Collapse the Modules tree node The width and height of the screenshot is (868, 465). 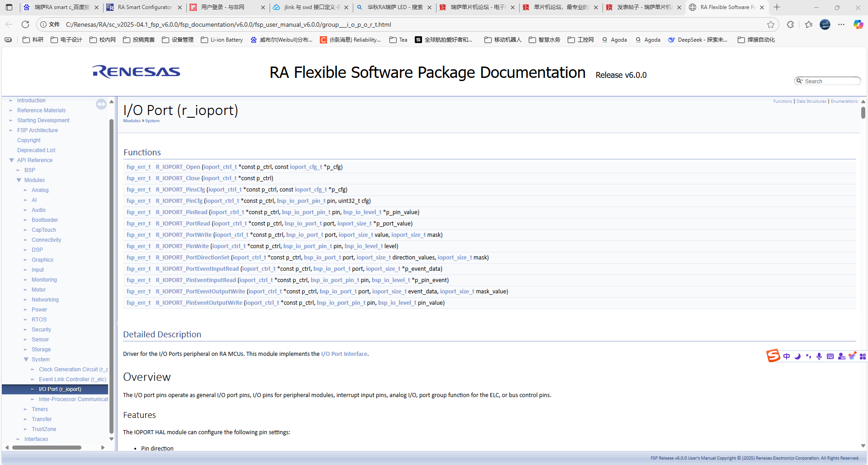(19, 180)
